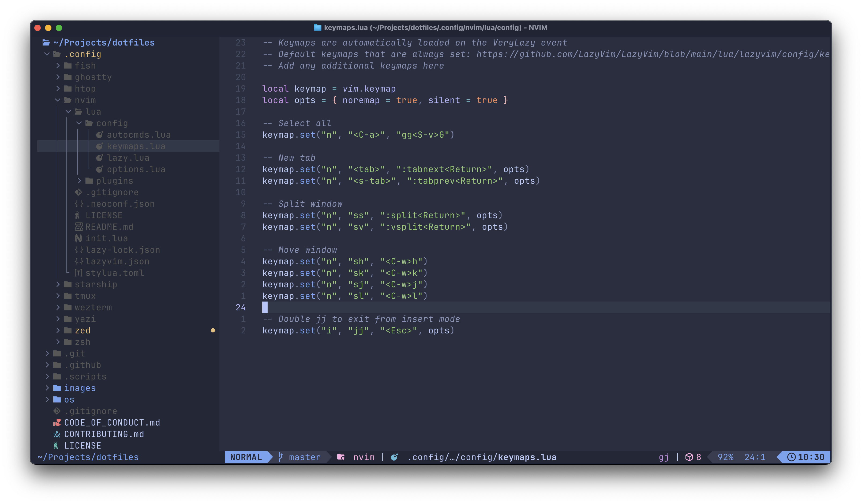
Task: Click the Lua icon beside lazy.lua
Action: (100, 158)
